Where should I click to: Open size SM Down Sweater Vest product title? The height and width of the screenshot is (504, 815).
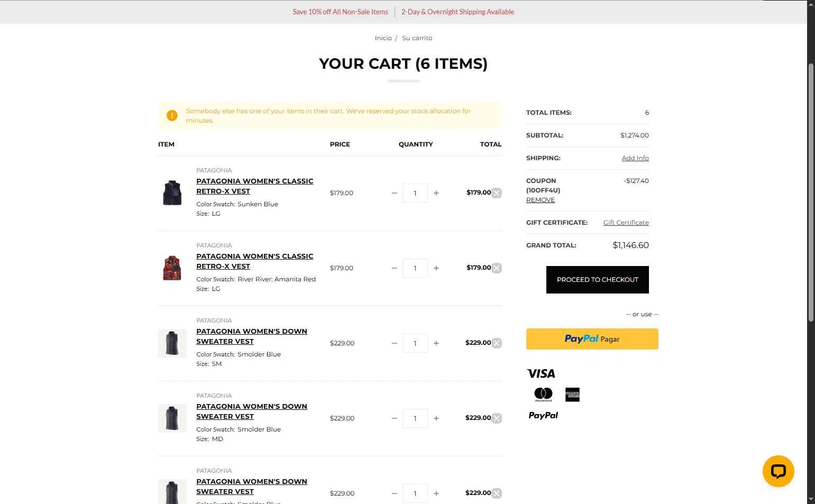[252, 336]
